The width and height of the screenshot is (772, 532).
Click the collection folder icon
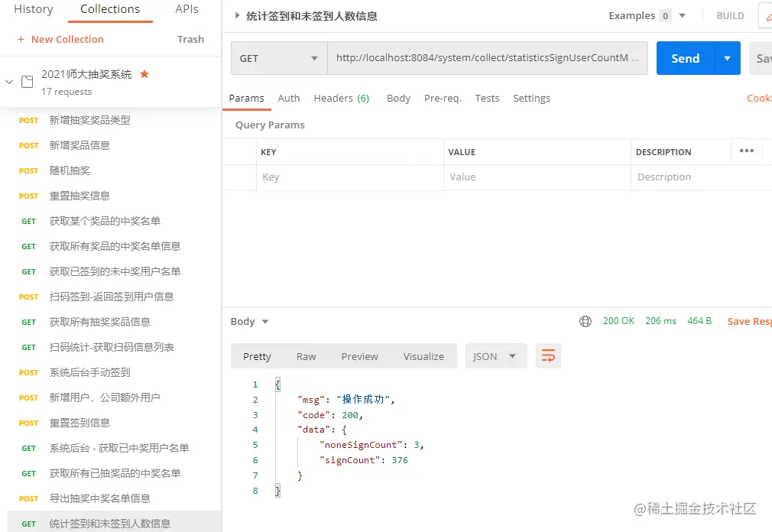coord(27,82)
